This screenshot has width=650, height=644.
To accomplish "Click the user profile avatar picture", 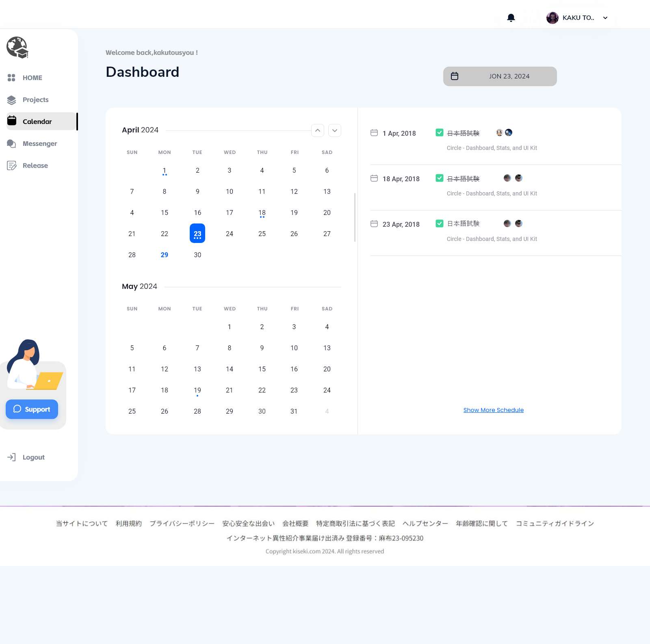I will (x=552, y=18).
